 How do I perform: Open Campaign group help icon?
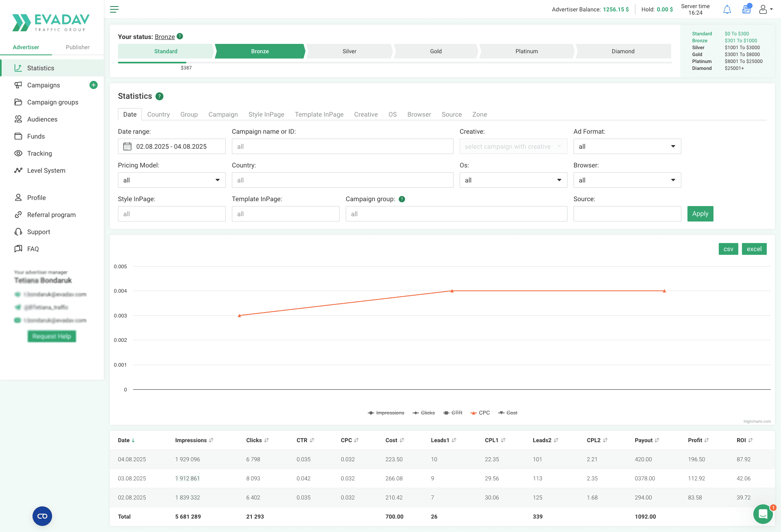pos(402,199)
